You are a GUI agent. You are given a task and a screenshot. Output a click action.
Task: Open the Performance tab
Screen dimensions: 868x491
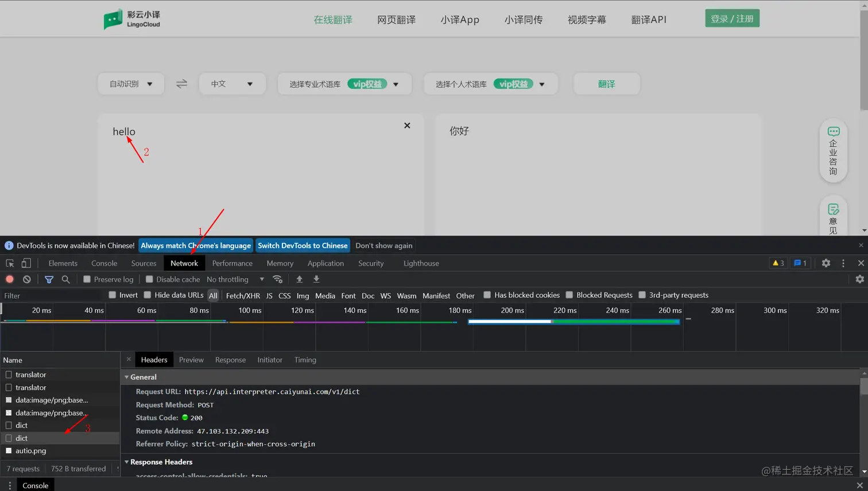coord(232,263)
